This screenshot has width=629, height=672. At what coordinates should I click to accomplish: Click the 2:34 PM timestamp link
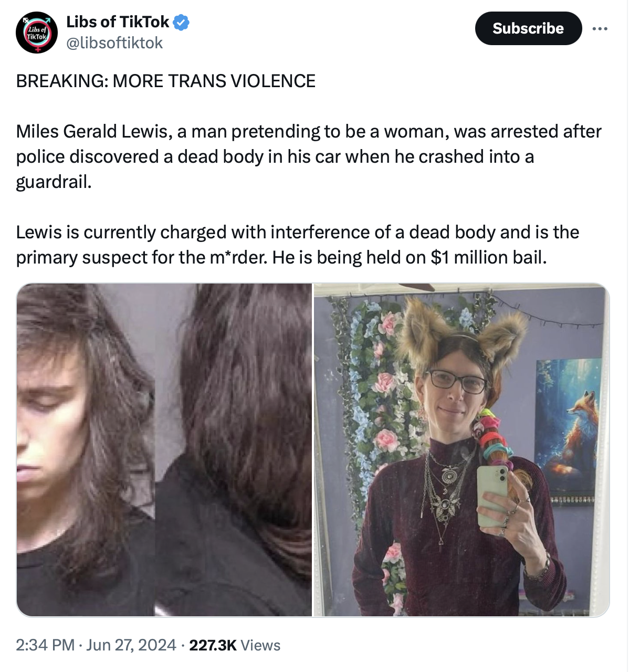(45, 645)
